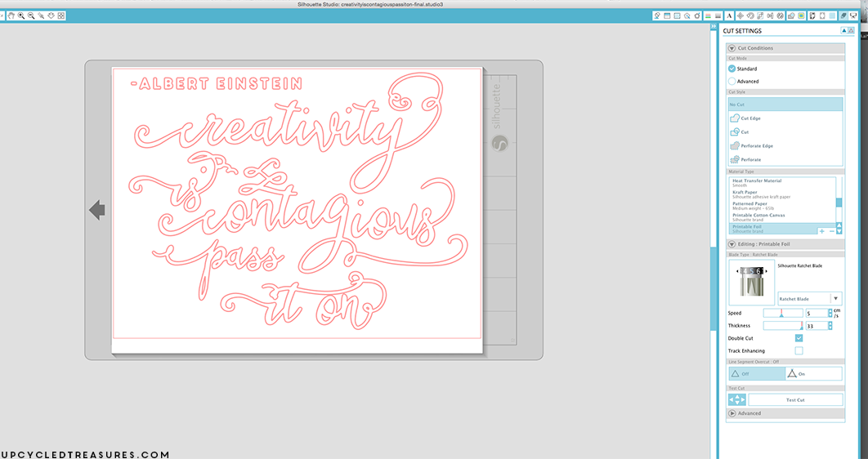868x459 pixels.
Task: Click the Test Cut position arrows
Action: click(x=736, y=399)
